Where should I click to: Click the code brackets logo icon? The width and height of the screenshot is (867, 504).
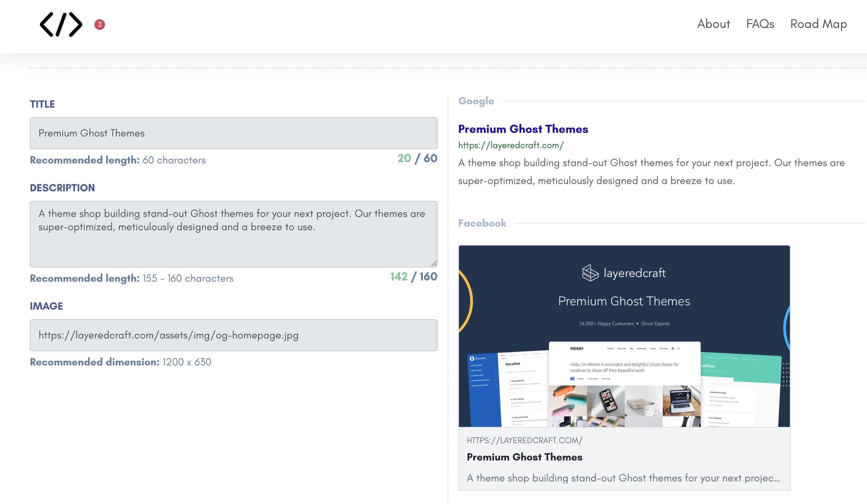61,25
